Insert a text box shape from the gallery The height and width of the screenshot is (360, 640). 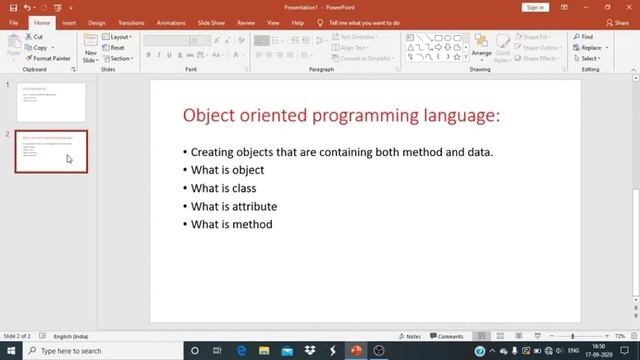410,38
